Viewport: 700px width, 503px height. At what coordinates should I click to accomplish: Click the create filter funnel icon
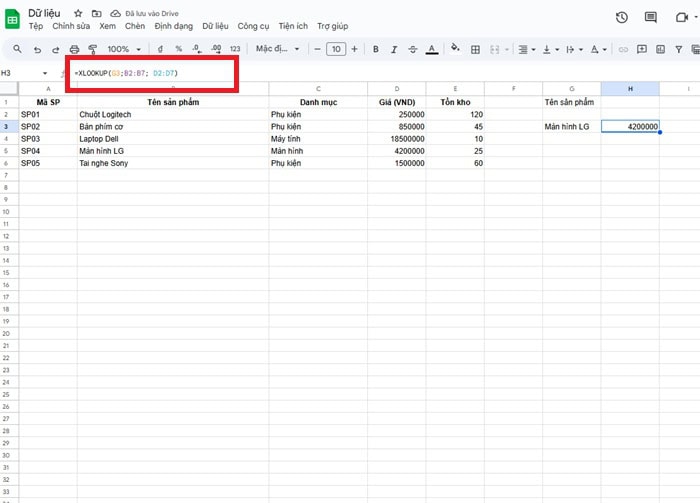click(x=679, y=50)
